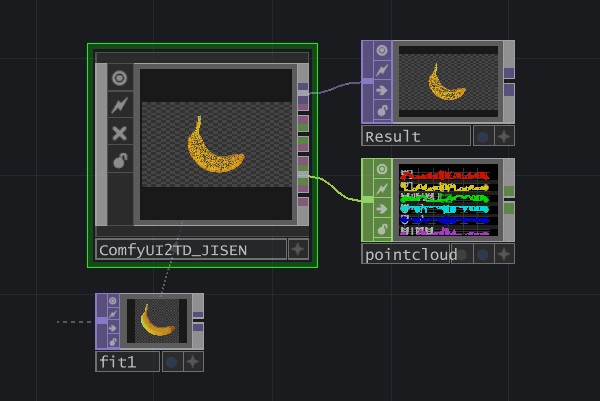Click clone immune lightning flag on Result
This screenshot has height=401, width=600.
pyautogui.click(x=382, y=70)
